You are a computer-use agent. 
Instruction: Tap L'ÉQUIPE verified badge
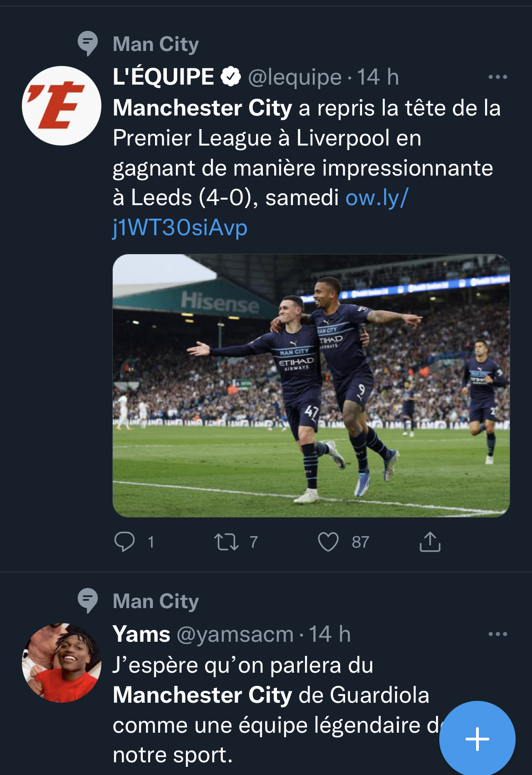[231, 76]
